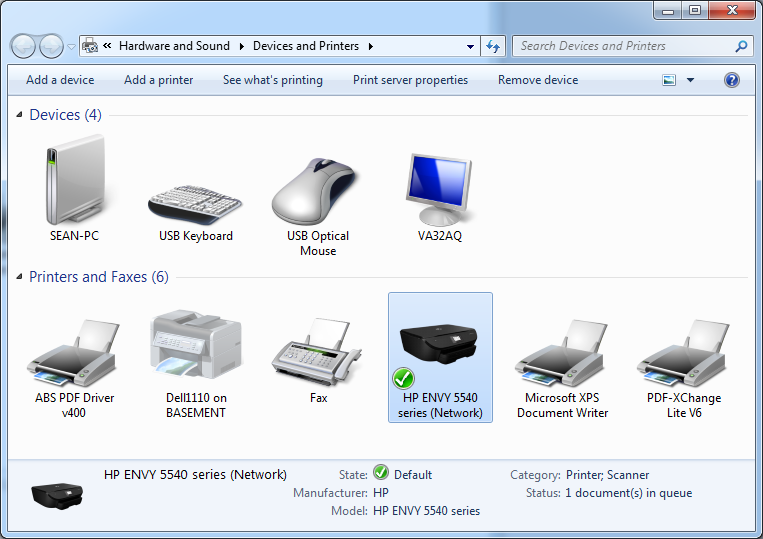Click the Change your view icon
The width and height of the screenshot is (763, 539).
(669, 80)
